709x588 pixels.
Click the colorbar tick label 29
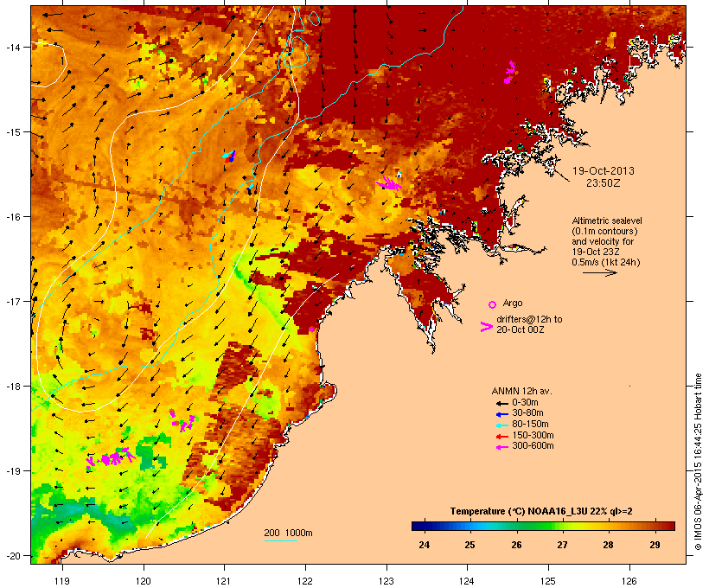655,545
